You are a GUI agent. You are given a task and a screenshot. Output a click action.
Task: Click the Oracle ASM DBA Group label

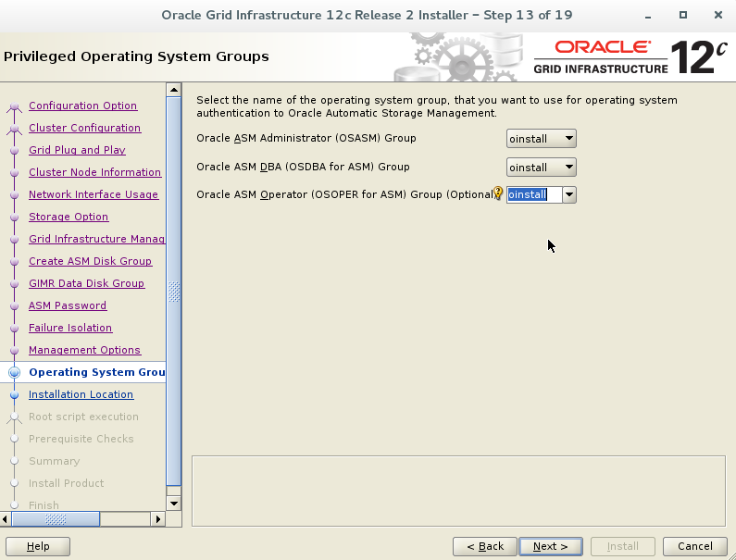[x=303, y=168]
